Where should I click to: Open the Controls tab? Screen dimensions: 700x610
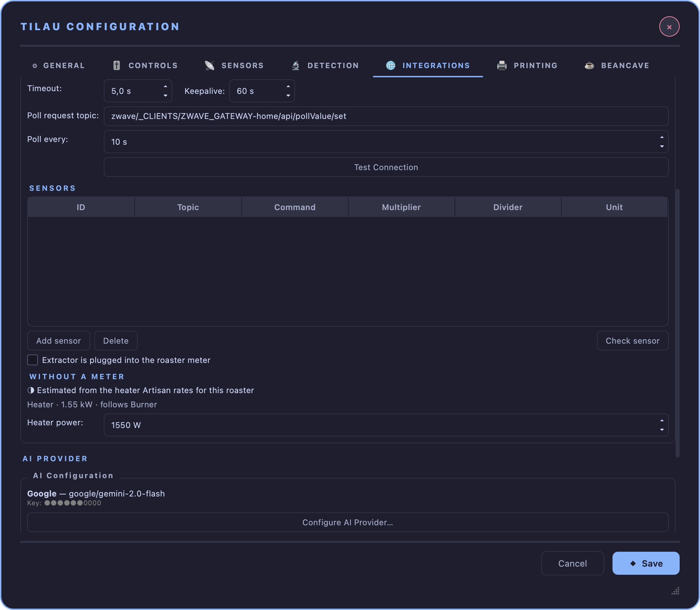[145, 65]
